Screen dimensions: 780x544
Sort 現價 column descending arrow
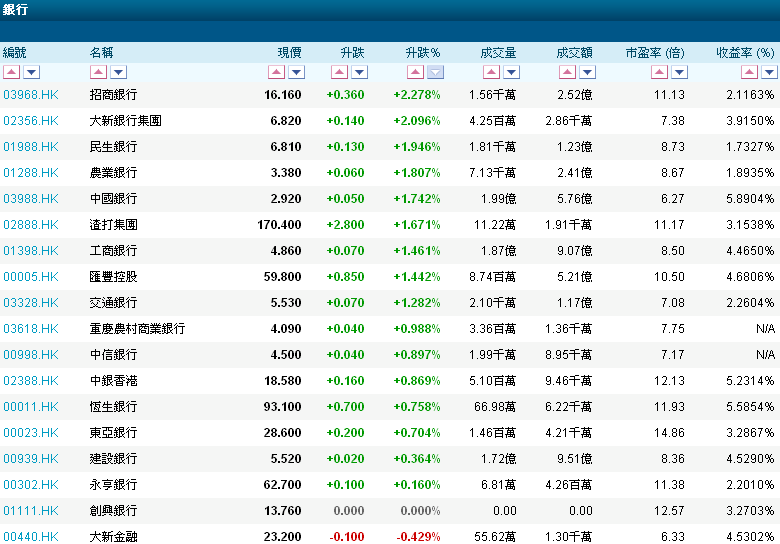click(296, 73)
